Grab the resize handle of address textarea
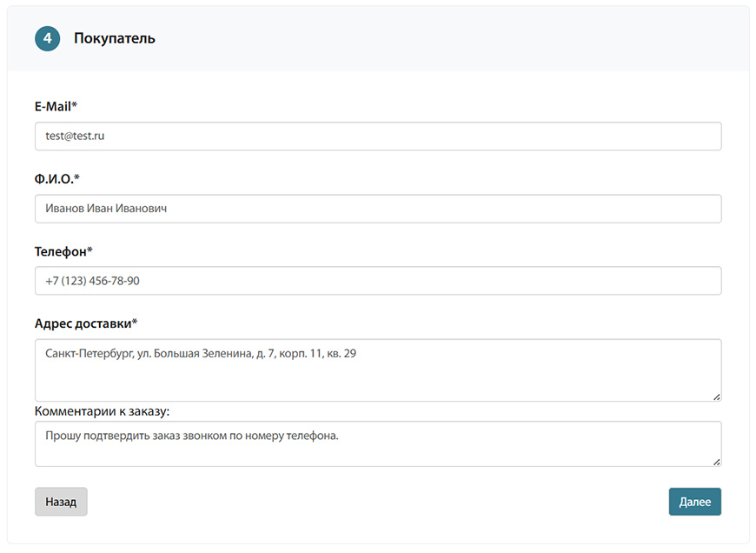Image resolution: width=756 pixels, height=553 pixels. click(x=717, y=396)
